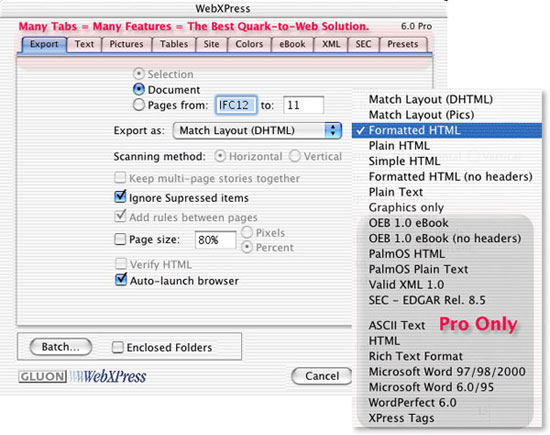
Task: Select the Selection radio button
Action: [x=139, y=74]
